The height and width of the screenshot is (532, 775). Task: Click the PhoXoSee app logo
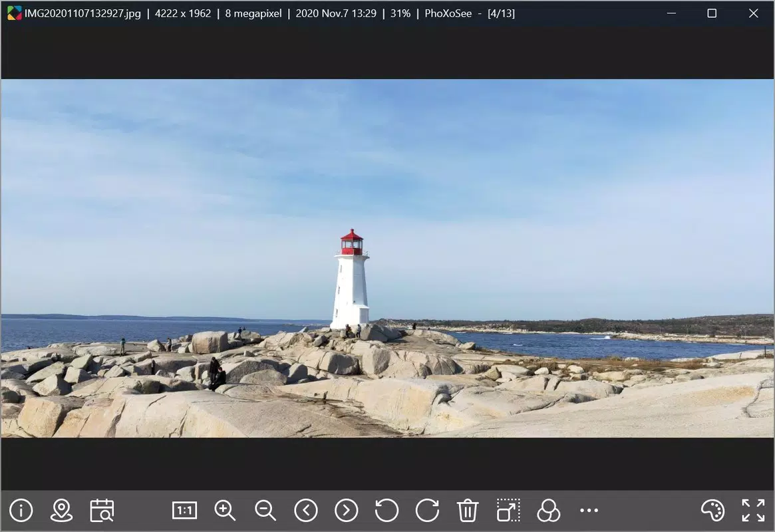point(15,13)
